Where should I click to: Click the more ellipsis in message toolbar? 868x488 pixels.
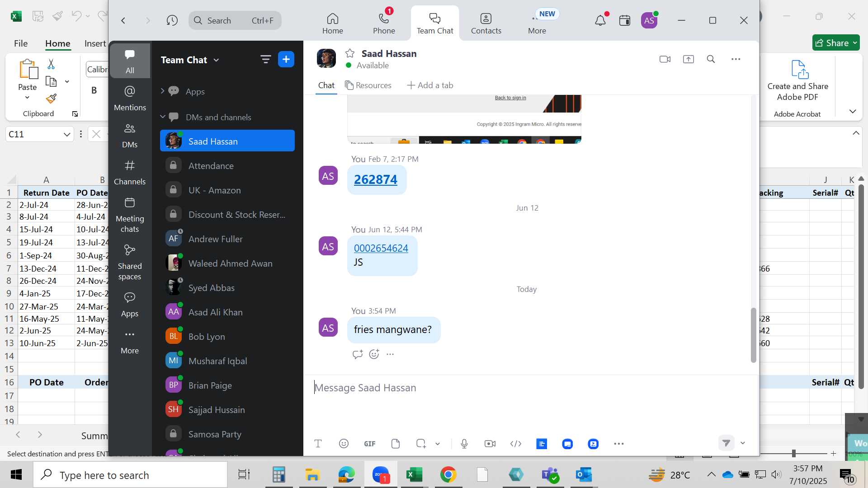click(619, 444)
